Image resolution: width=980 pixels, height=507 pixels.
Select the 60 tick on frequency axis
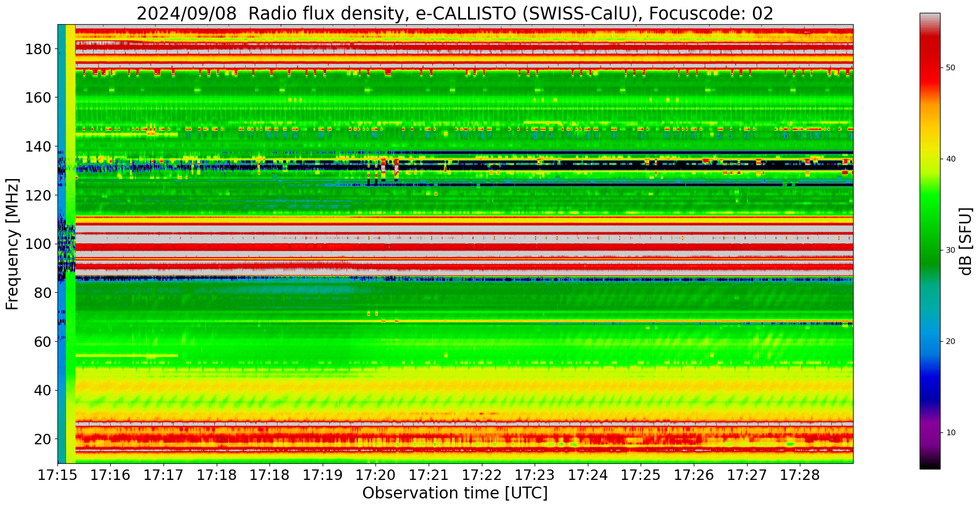[x=43, y=342]
